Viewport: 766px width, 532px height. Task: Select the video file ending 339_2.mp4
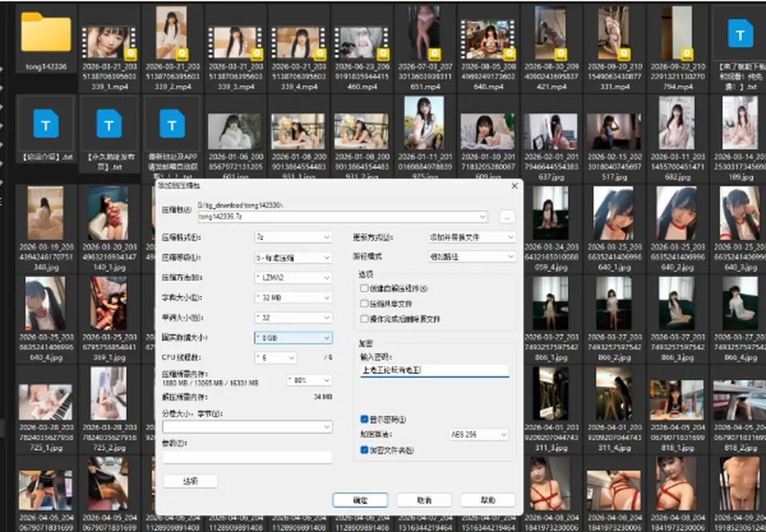click(x=171, y=33)
